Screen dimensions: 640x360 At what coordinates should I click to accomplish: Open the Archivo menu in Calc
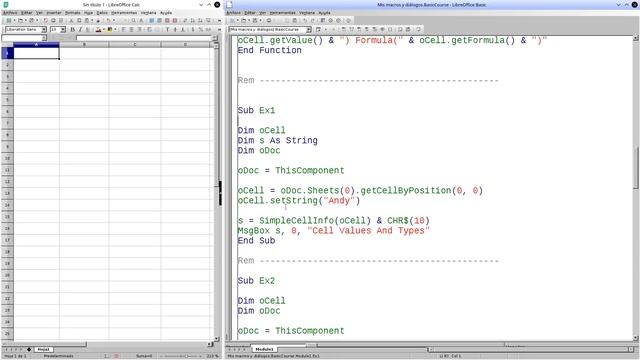[10, 13]
